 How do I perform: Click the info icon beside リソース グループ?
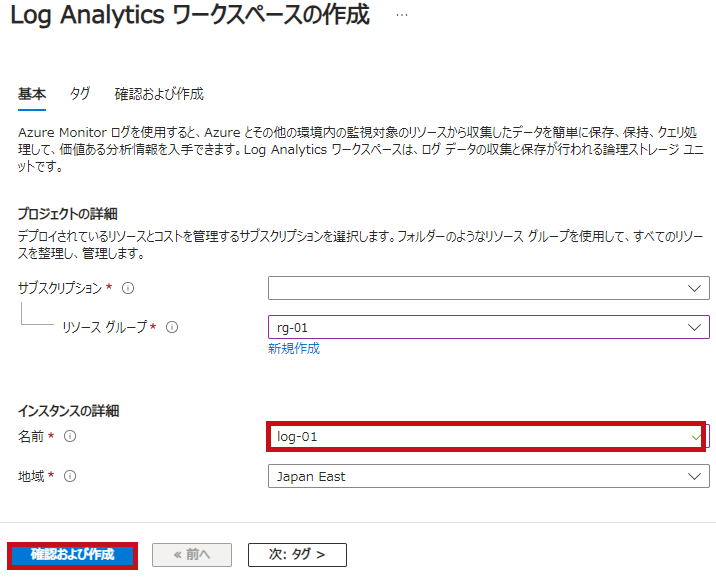[x=172, y=327]
